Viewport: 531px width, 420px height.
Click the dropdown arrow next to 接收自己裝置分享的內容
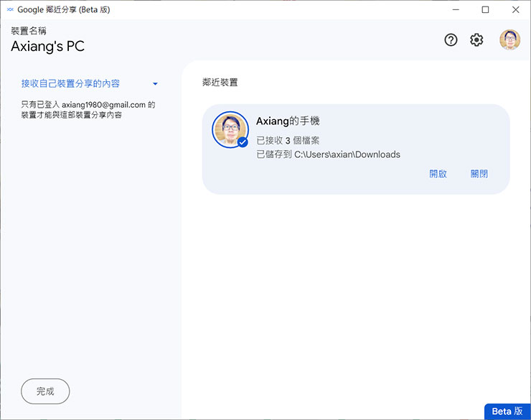click(155, 84)
